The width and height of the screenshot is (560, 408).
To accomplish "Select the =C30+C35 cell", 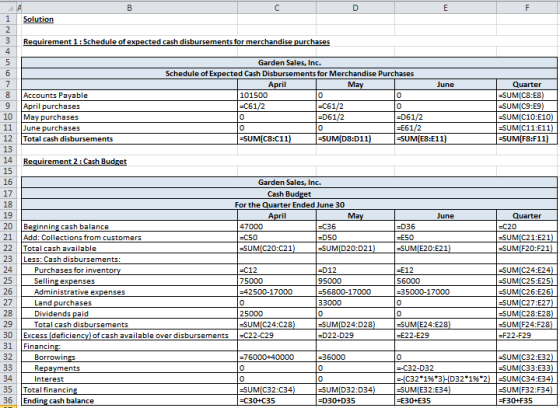I will pos(277,400).
